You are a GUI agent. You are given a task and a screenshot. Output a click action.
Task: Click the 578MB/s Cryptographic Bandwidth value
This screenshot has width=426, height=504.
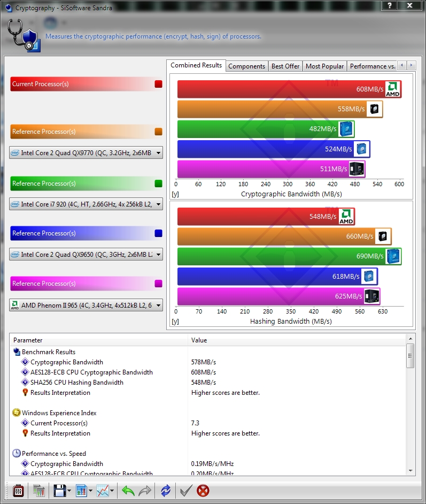click(x=204, y=362)
